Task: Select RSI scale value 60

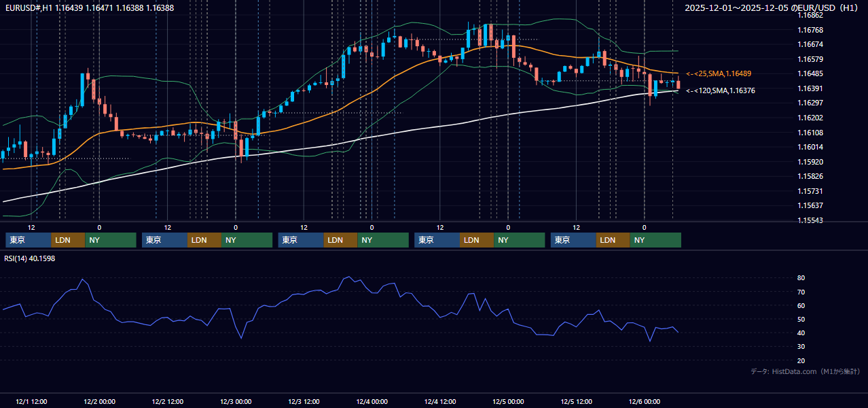Action: 801,305
